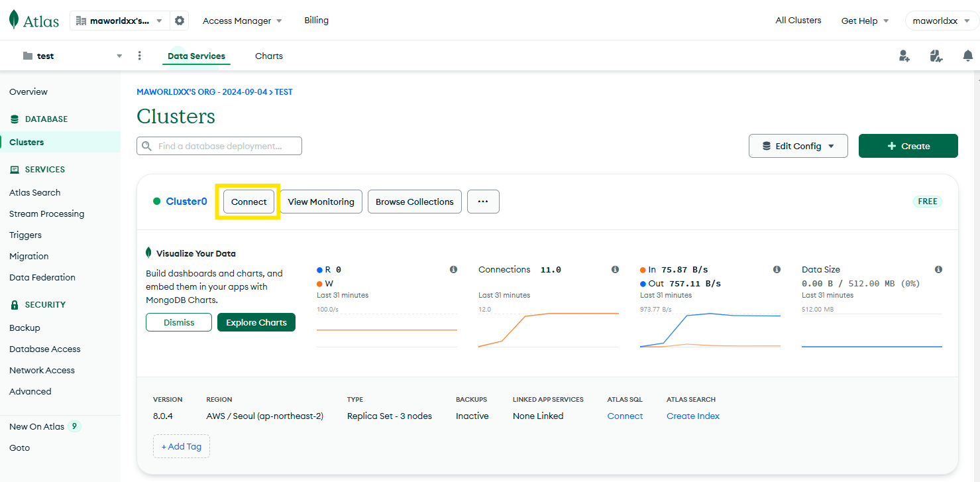Open Backup in the sidebar

[25, 328]
